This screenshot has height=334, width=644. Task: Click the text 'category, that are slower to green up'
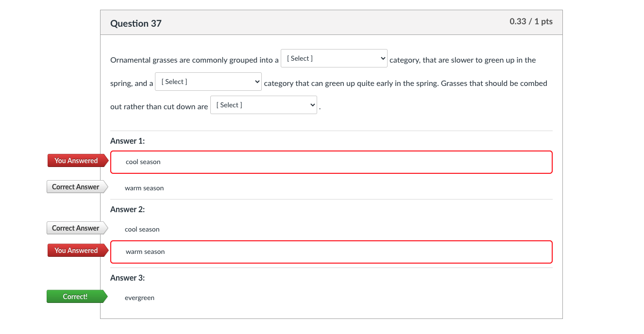(452, 60)
